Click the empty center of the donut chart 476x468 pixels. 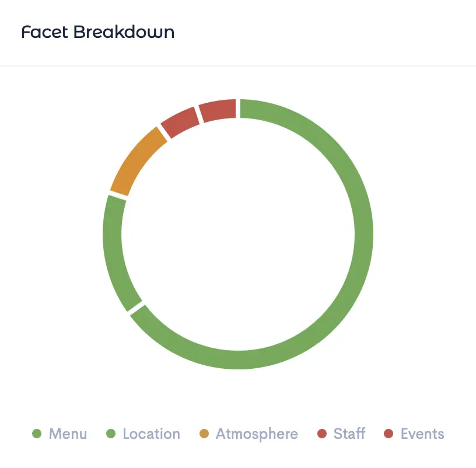pyautogui.click(x=237, y=234)
